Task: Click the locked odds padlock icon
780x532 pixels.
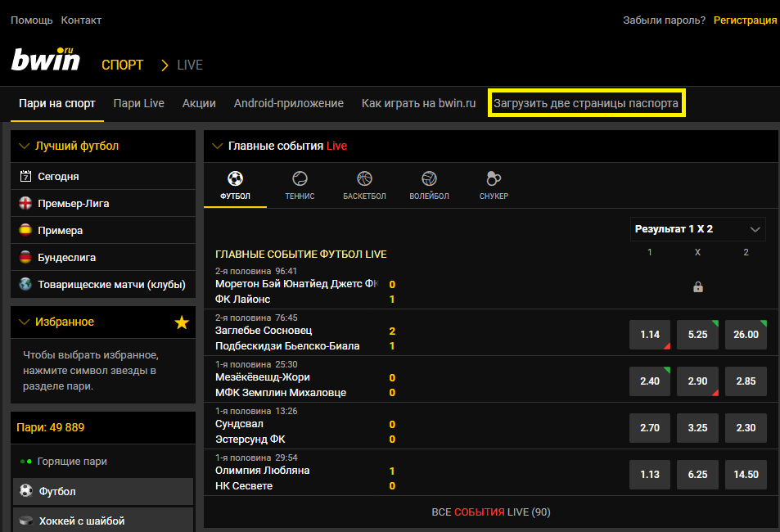Action: [x=698, y=286]
